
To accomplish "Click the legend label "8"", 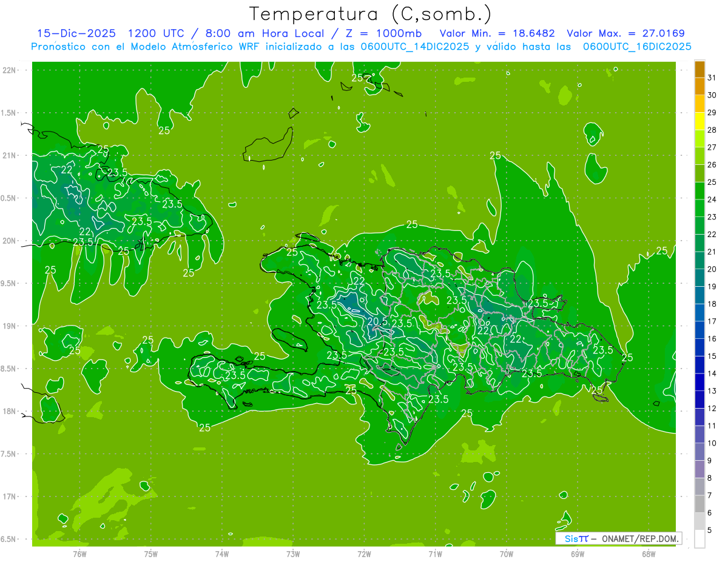I will (709, 478).
